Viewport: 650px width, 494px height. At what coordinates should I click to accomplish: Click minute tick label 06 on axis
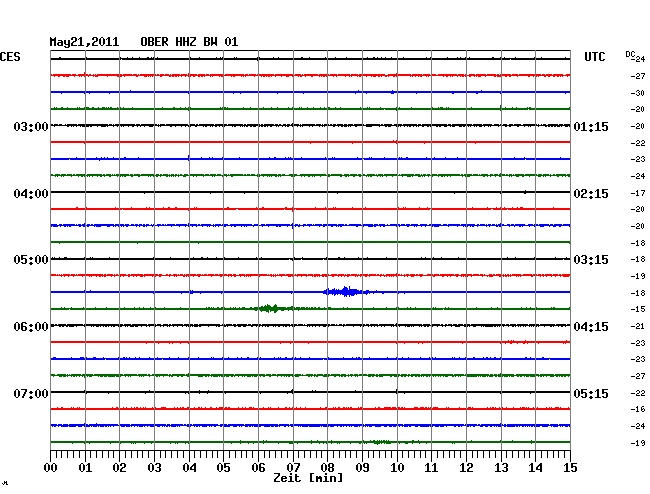[x=258, y=468]
